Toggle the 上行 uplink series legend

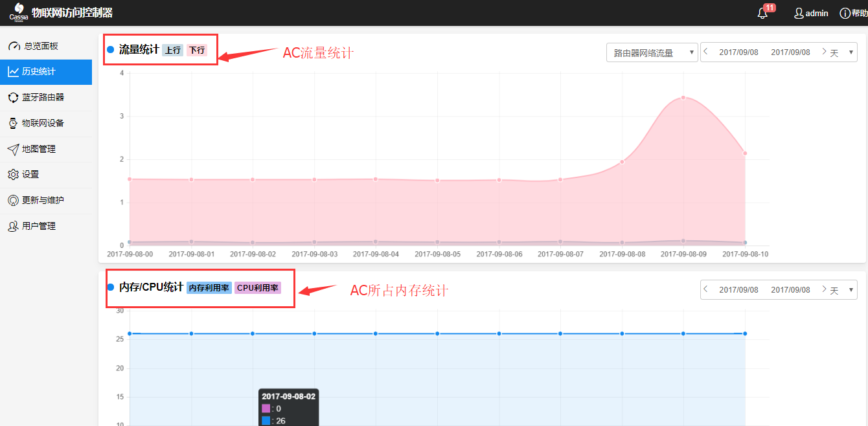point(172,50)
